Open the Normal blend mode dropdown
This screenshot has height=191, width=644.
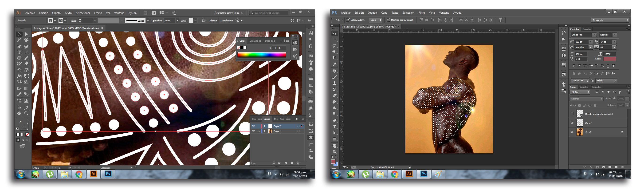[586, 99]
